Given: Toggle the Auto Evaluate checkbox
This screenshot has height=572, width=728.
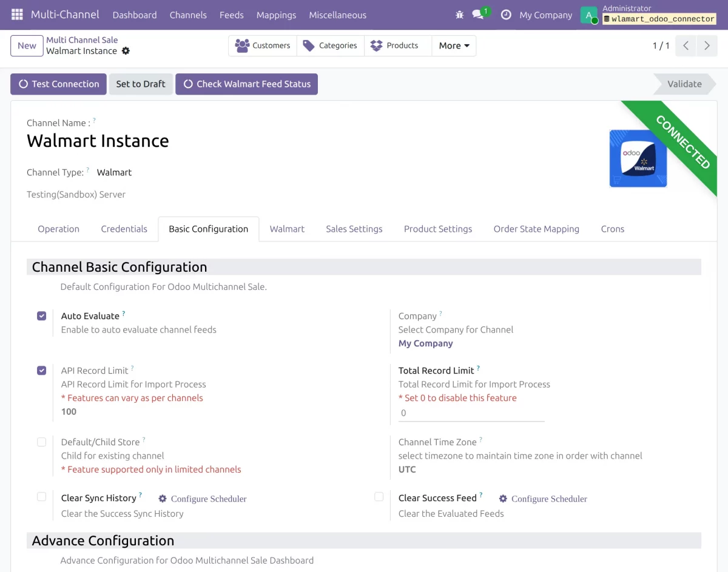Looking at the screenshot, I should click(41, 316).
